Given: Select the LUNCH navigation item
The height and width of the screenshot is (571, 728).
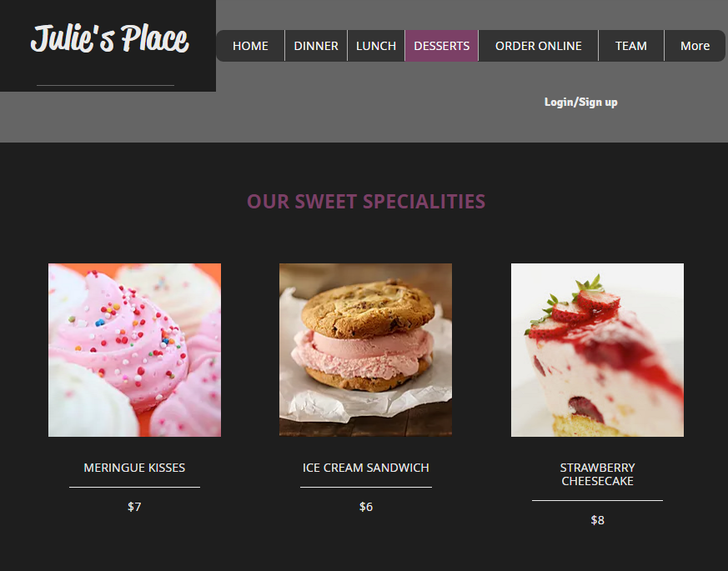Looking at the screenshot, I should (376, 46).
